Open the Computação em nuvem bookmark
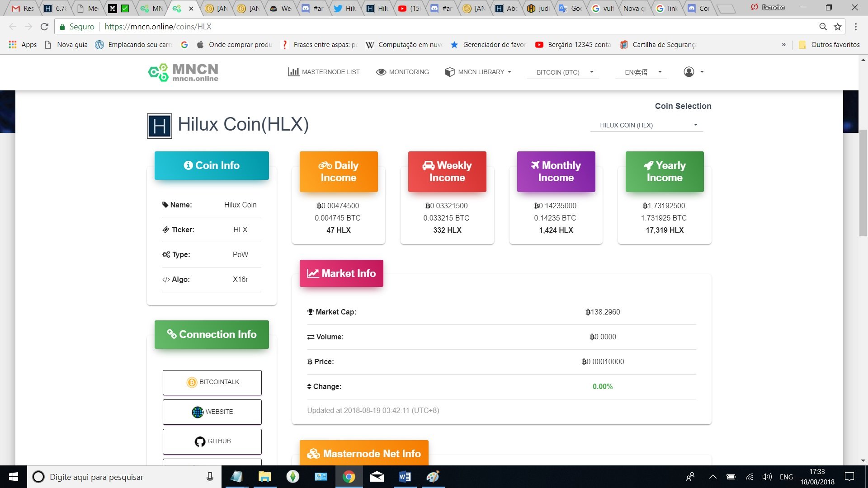Viewport: 868px width, 488px height. click(404, 44)
